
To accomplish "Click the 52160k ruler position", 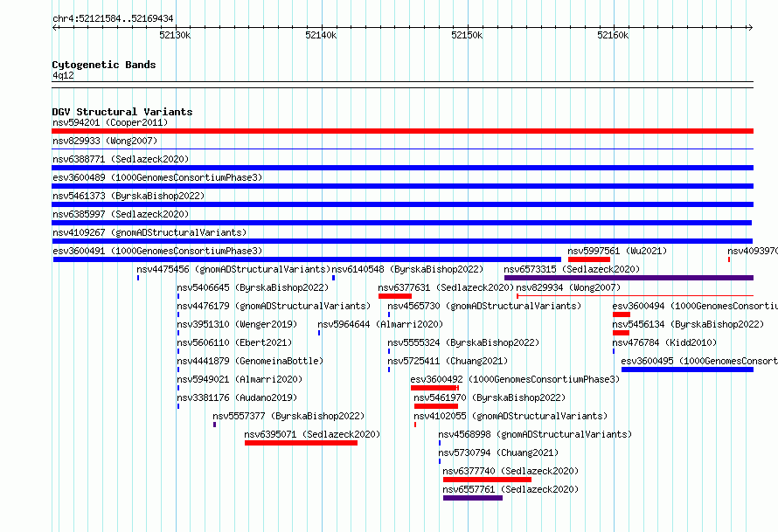I will point(613,35).
